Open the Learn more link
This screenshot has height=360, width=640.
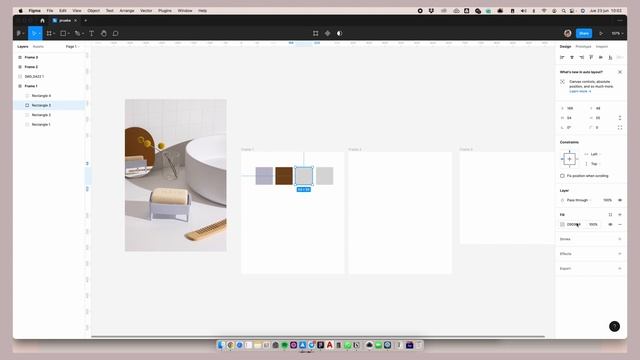(x=580, y=91)
